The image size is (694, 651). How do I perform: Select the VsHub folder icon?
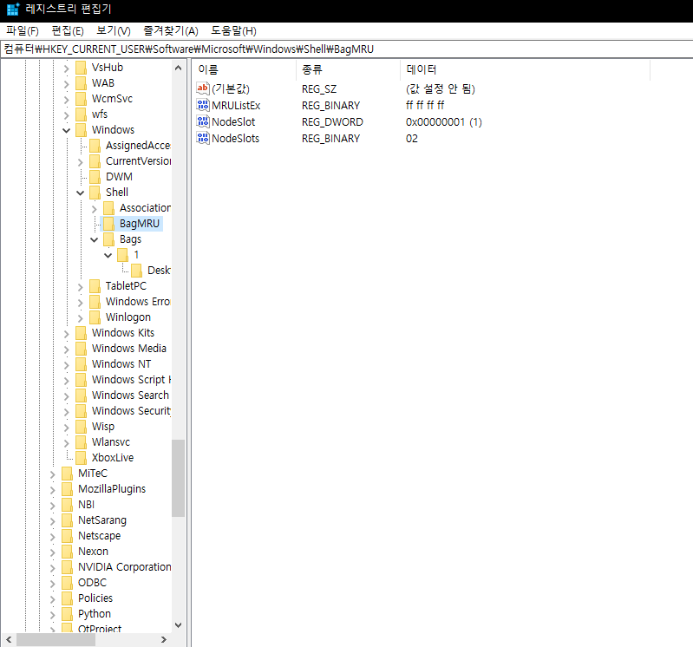81,68
